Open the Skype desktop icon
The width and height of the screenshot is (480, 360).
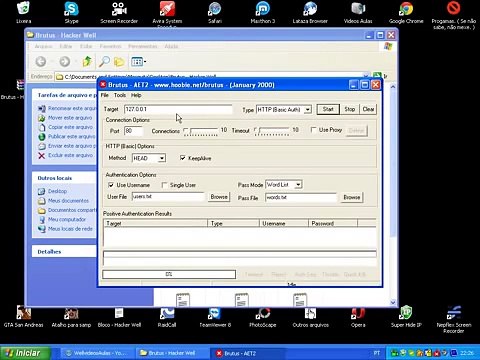71,13
